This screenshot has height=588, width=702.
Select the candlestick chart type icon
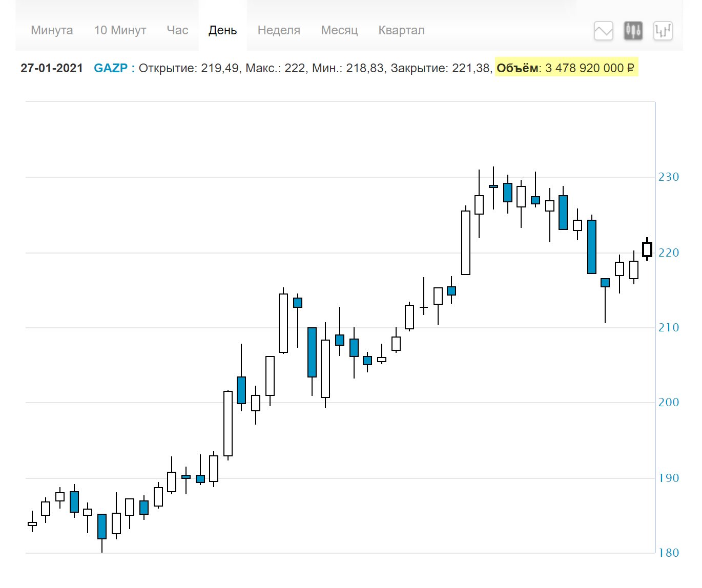[x=633, y=31]
